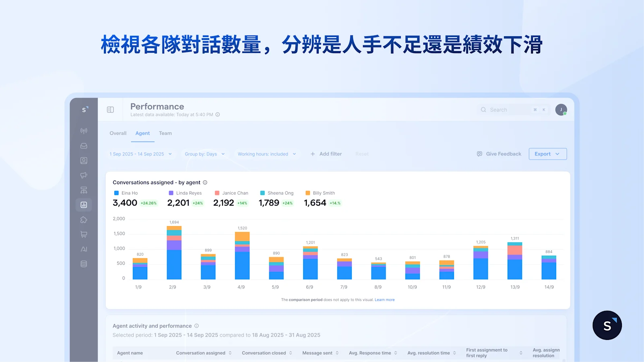Toggle Janice Chan's data in the chart legend
Screen dimensions: 644x362
pyautogui.click(x=231, y=193)
